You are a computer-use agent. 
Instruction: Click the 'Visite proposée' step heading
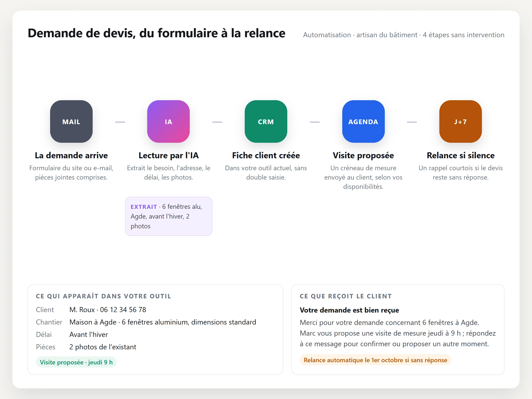pos(363,156)
